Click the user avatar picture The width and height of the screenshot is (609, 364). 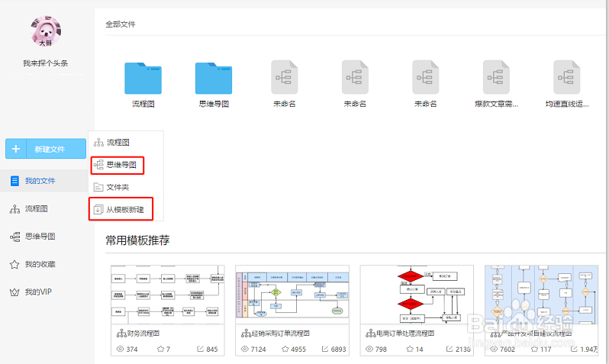coord(46,32)
